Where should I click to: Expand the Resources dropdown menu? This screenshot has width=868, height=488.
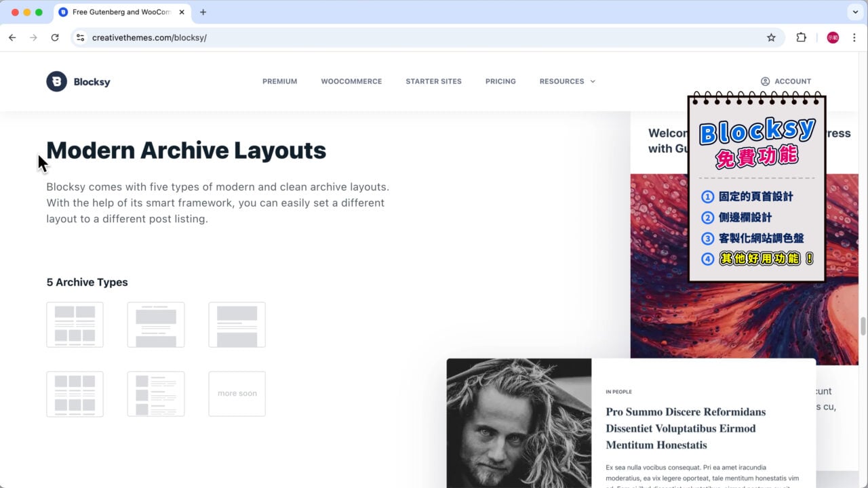pyautogui.click(x=567, y=81)
